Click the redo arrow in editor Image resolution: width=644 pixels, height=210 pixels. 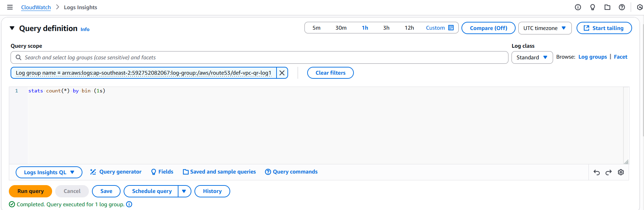pyautogui.click(x=609, y=172)
